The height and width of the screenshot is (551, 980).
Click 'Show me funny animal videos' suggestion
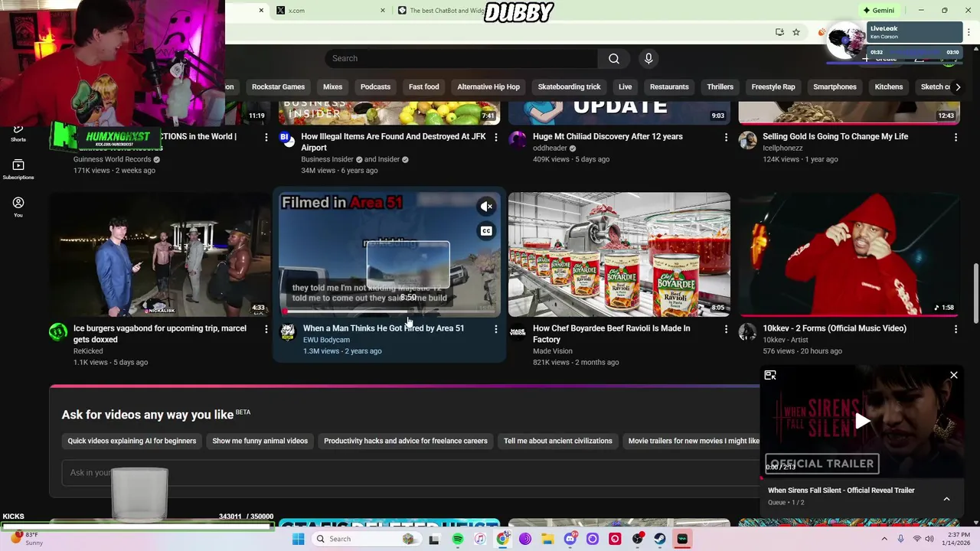[x=260, y=441]
